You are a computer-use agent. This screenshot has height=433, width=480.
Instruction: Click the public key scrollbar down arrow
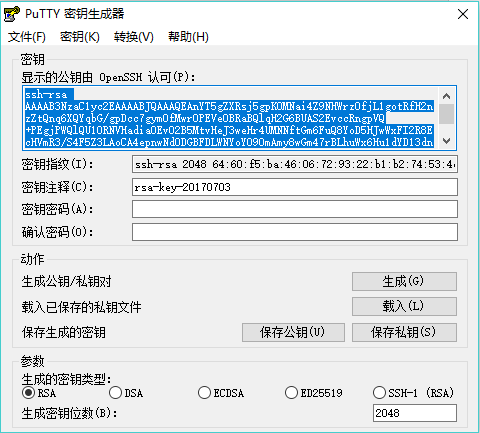tap(447, 141)
